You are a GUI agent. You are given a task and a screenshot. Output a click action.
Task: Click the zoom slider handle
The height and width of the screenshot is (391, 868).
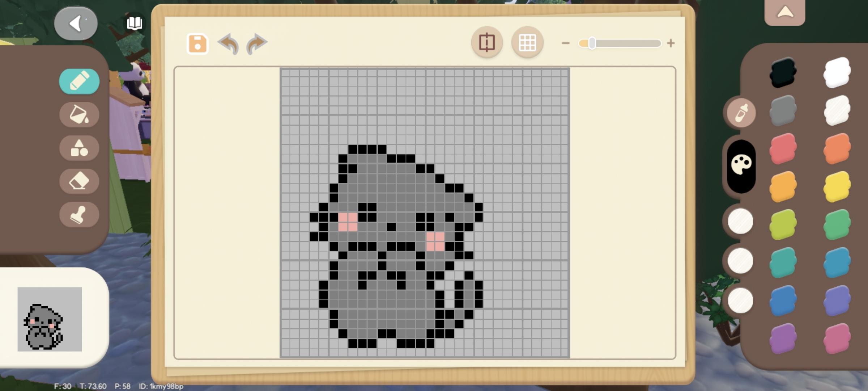click(592, 43)
